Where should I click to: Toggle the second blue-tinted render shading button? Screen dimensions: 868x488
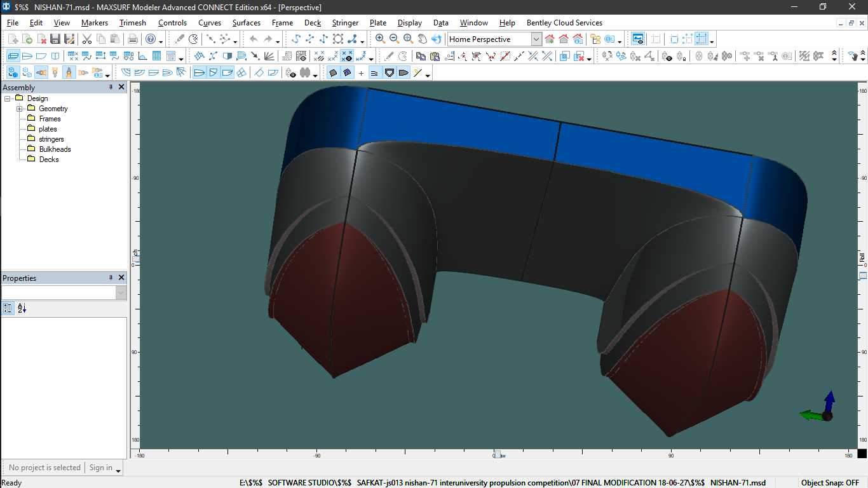347,72
